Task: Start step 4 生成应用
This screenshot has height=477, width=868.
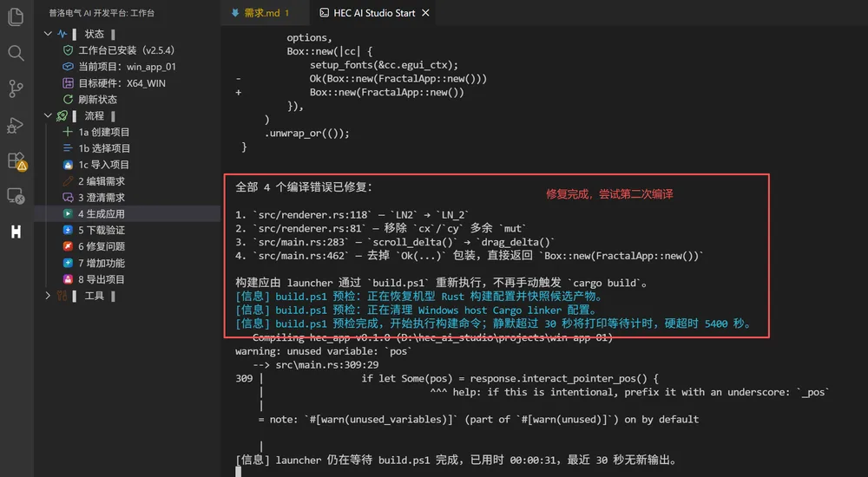Action: pyautogui.click(x=128, y=213)
